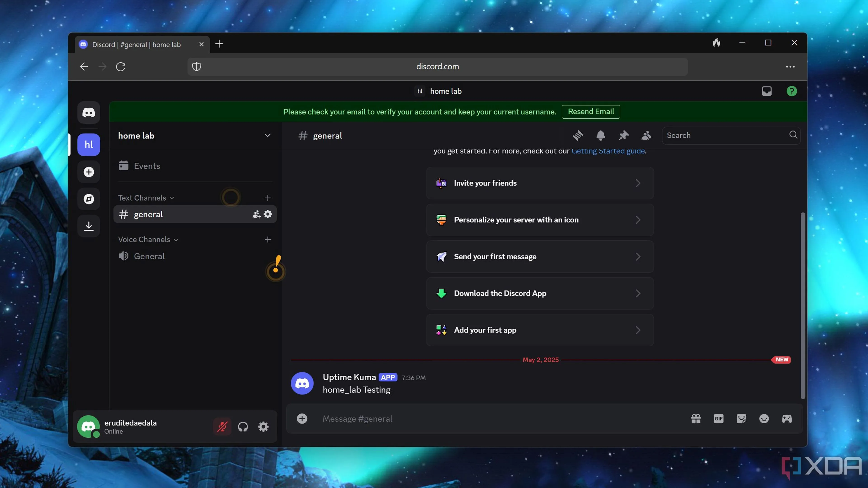Open Threads icon in channel header
The width and height of the screenshot is (868, 488).
pos(578,135)
